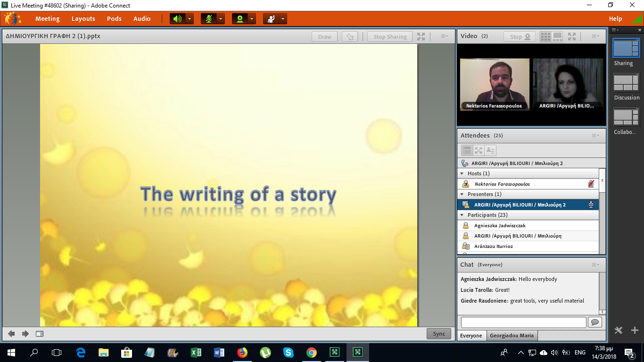
Task: Collapse the Presenters group
Action: (462, 194)
